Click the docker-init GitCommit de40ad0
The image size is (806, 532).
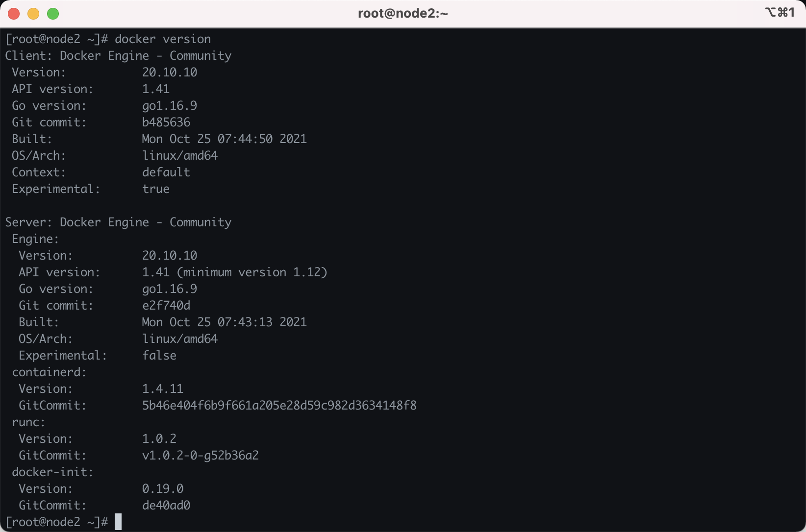[166, 506]
